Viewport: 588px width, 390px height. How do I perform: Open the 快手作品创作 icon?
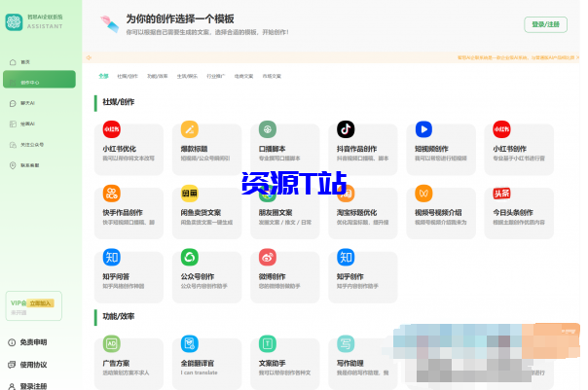click(x=111, y=194)
